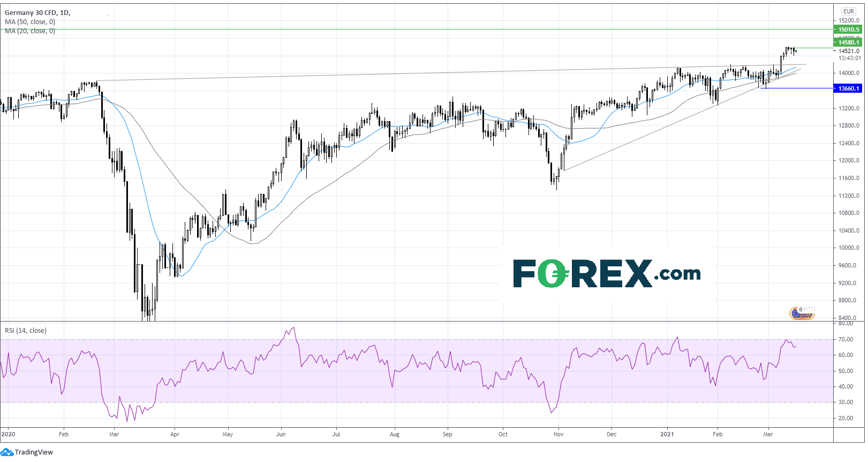Click the FOREX.com logo watermark

click(x=607, y=273)
